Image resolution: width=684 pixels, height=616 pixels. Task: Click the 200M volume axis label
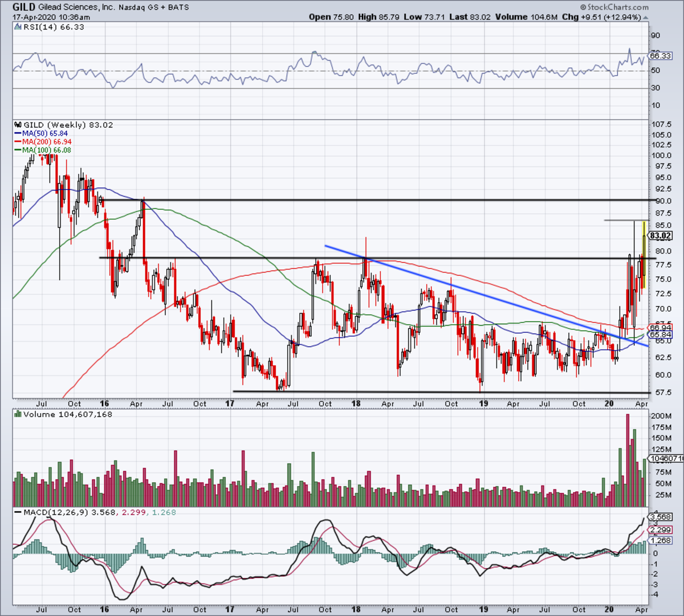coord(661,417)
